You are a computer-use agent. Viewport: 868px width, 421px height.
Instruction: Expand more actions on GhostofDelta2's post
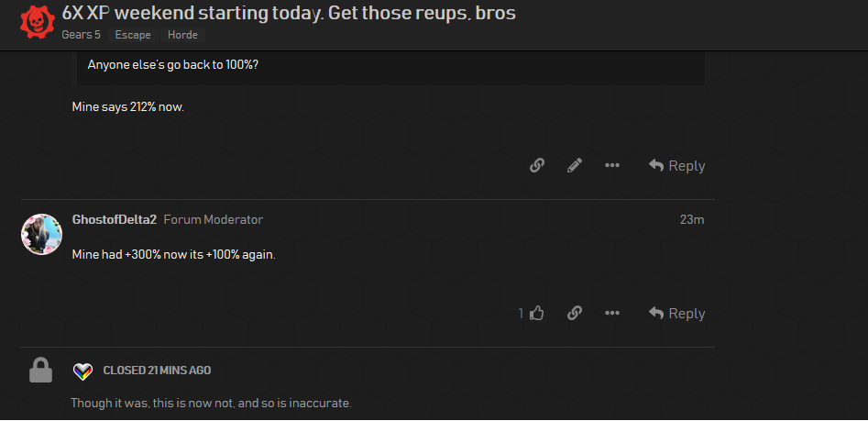(x=612, y=313)
